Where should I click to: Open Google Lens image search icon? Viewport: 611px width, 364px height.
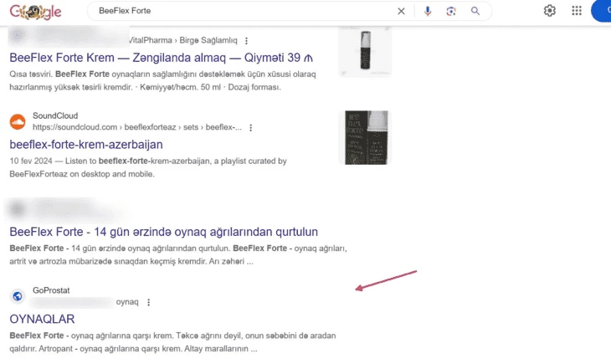(451, 11)
